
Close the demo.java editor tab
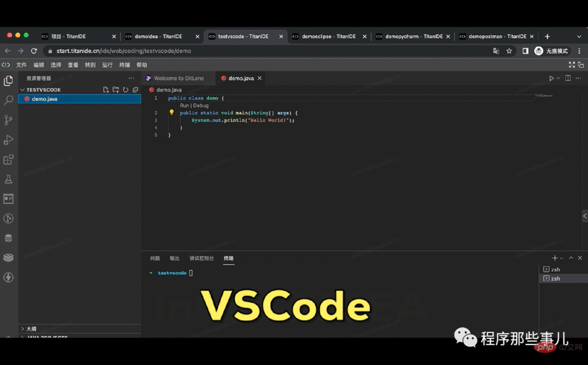(260, 78)
